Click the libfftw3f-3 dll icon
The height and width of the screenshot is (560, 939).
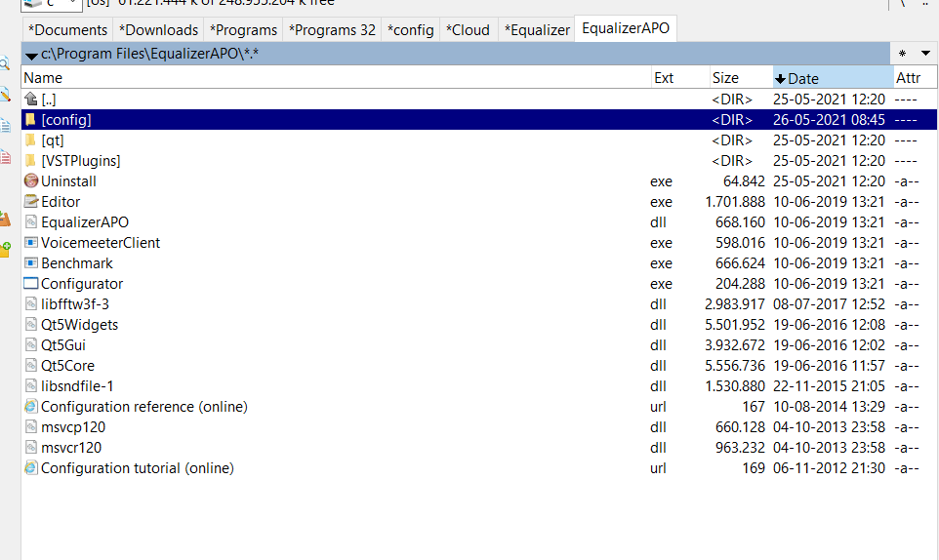point(31,304)
